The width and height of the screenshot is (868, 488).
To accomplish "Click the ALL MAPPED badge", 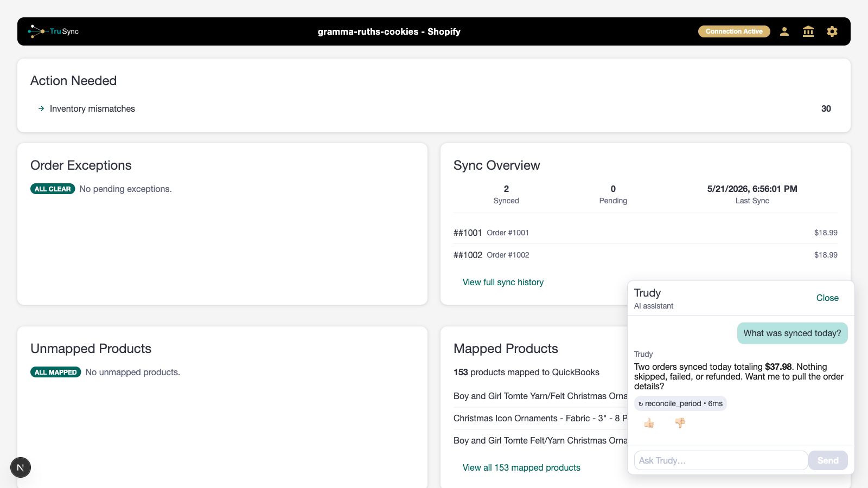I will [55, 372].
